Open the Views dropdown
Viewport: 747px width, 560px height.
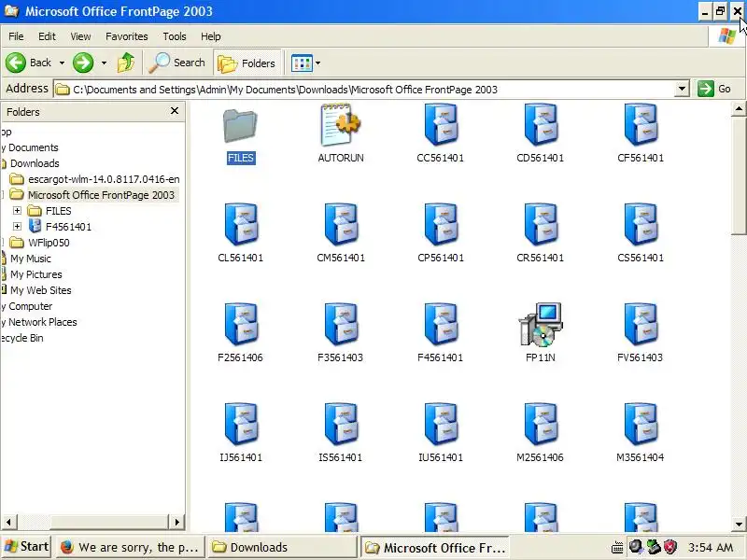(306, 63)
